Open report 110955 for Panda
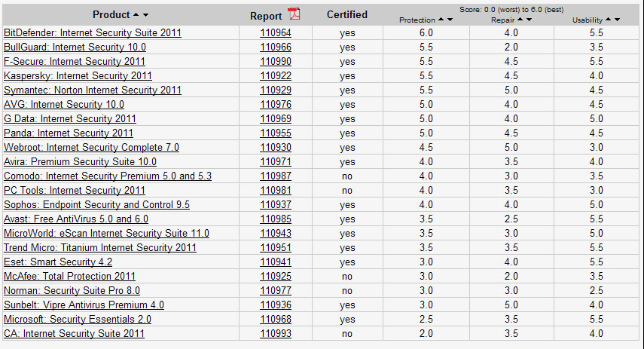The height and width of the screenshot is (349, 644). (x=276, y=133)
